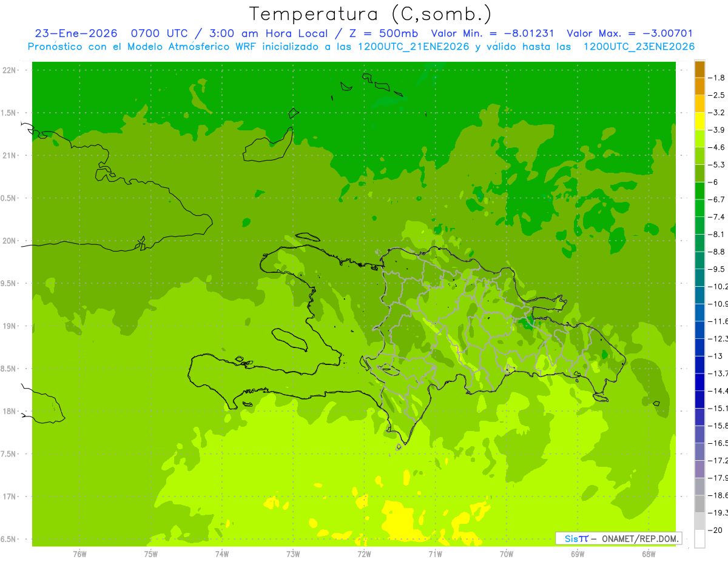Viewport: 728px width, 562px height.
Task: Click the '-10.2' color scale label
Action: 718,286
